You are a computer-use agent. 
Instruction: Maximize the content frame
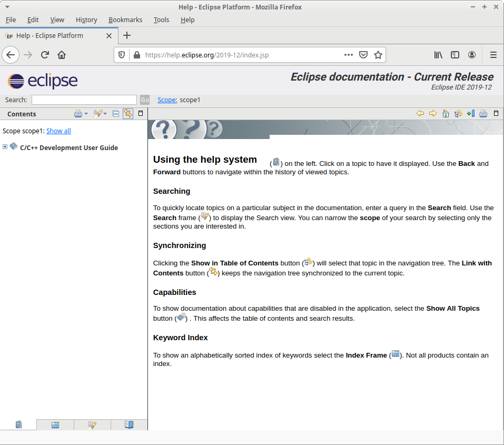(x=496, y=113)
